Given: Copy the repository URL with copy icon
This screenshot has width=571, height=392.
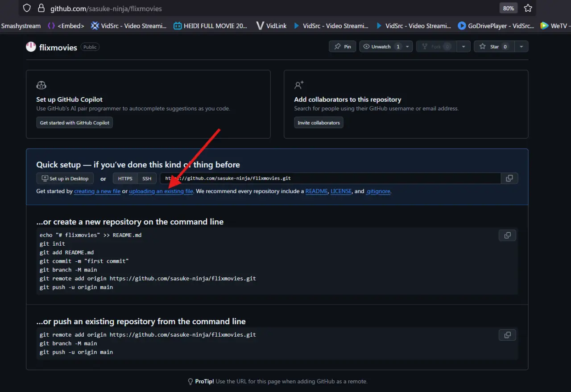Looking at the screenshot, I should [x=509, y=178].
